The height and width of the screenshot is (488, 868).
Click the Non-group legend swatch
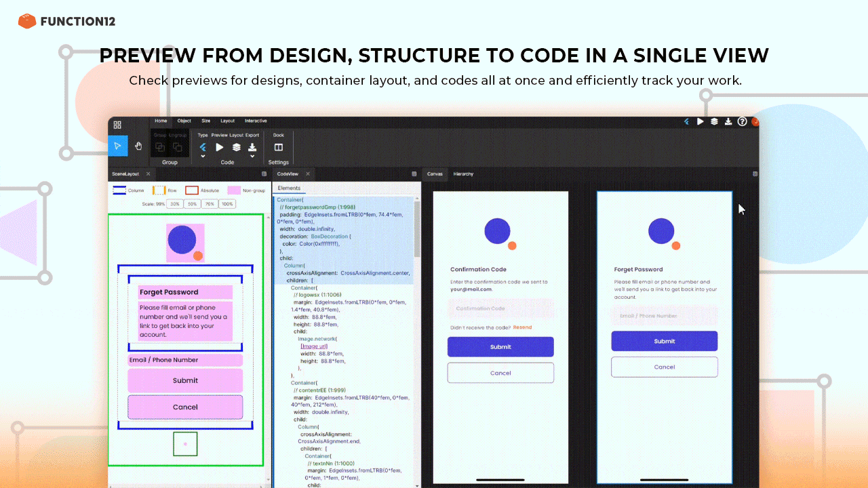click(x=234, y=190)
